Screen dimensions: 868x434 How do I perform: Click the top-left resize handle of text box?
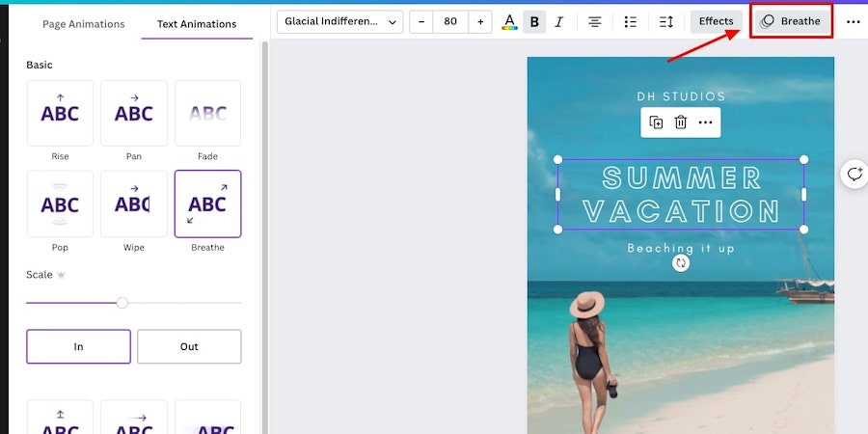pos(558,159)
